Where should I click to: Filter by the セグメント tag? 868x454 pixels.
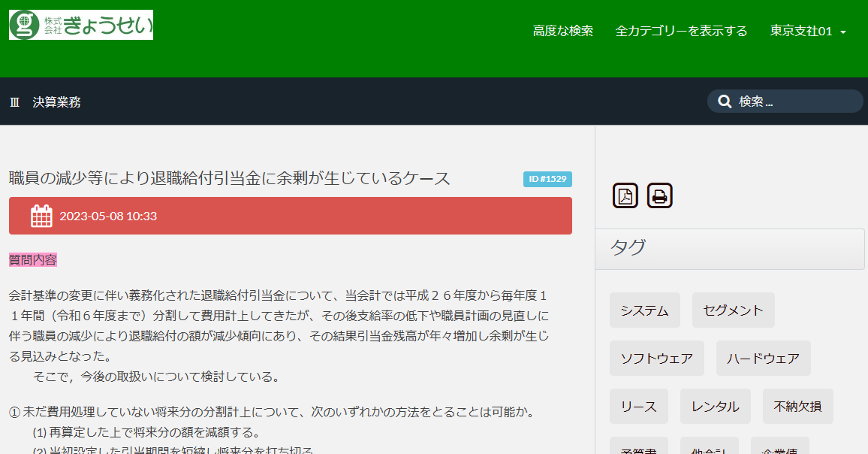coord(733,310)
